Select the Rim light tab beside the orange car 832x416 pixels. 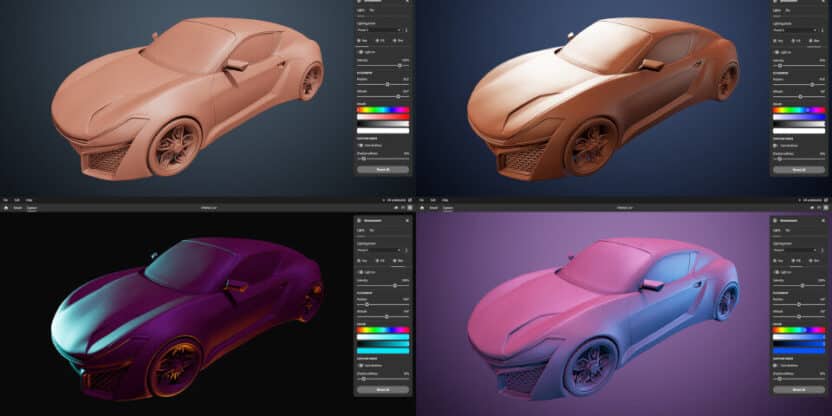(814, 41)
